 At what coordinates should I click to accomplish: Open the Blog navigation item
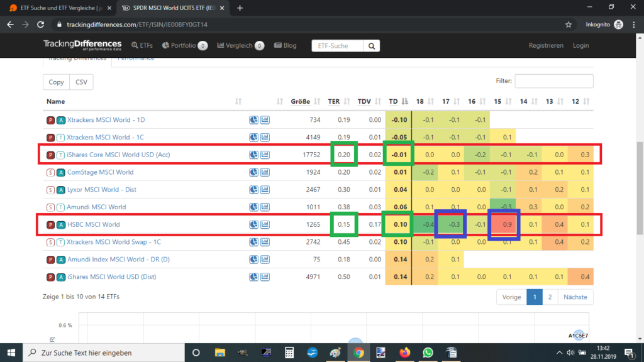pyautogui.click(x=286, y=45)
